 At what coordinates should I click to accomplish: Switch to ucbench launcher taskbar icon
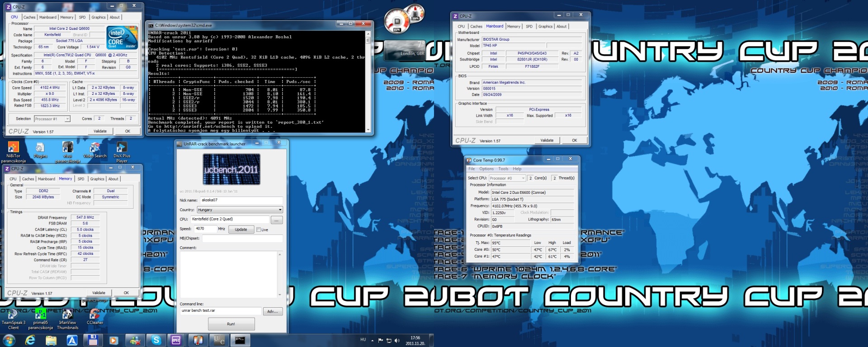[x=219, y=340]
